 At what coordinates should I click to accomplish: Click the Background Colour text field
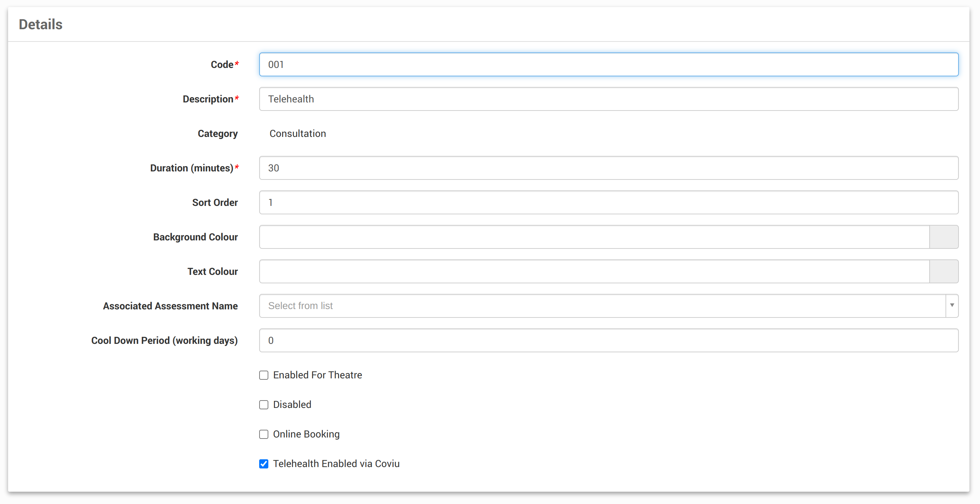coord(594,237)
